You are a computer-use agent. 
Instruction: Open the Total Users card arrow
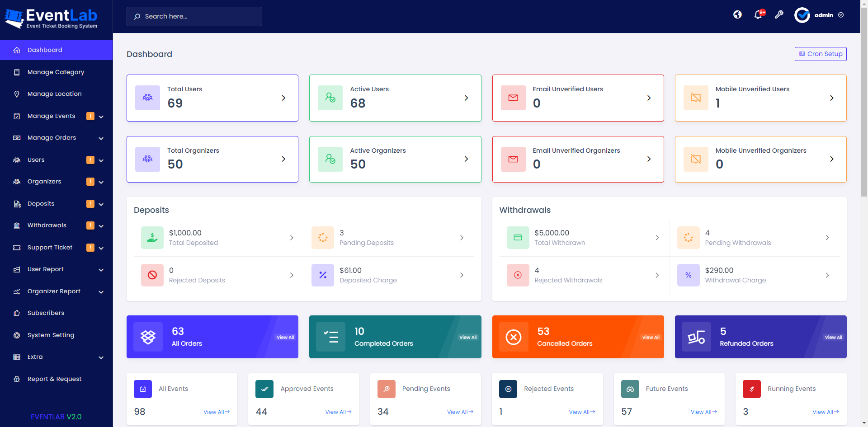click(x=283, y=98)
